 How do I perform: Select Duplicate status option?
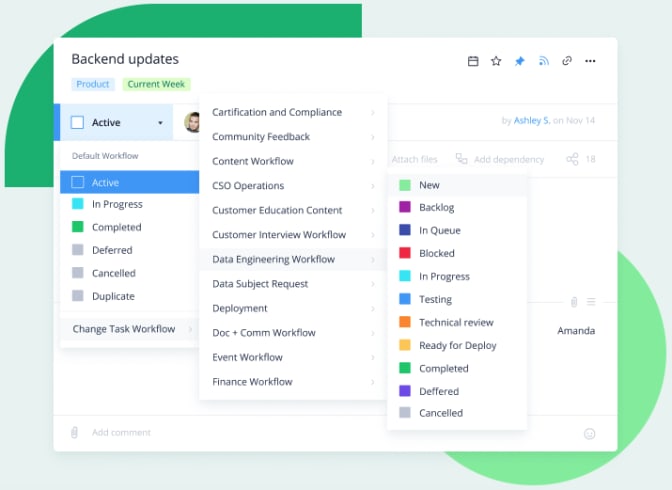pos(129,296)
